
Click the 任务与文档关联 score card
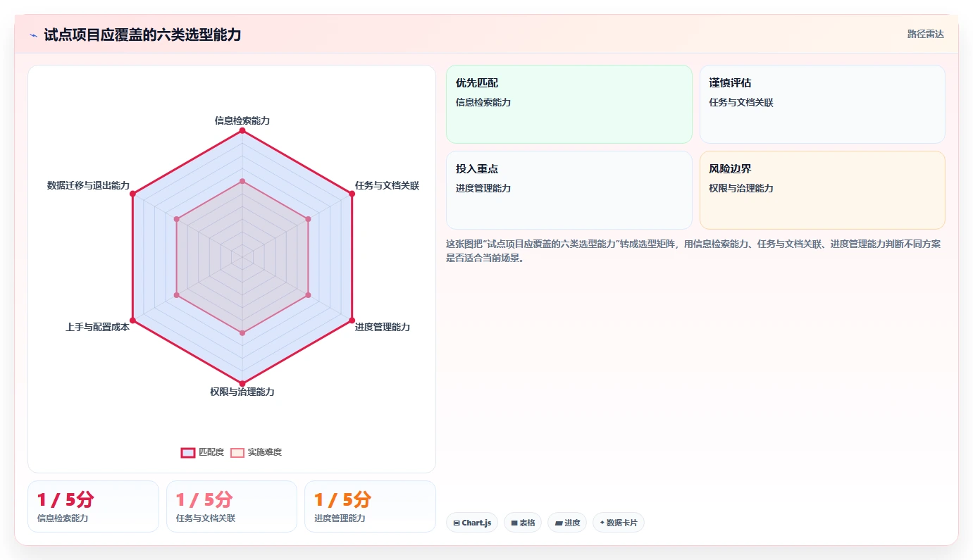(232, 506)
